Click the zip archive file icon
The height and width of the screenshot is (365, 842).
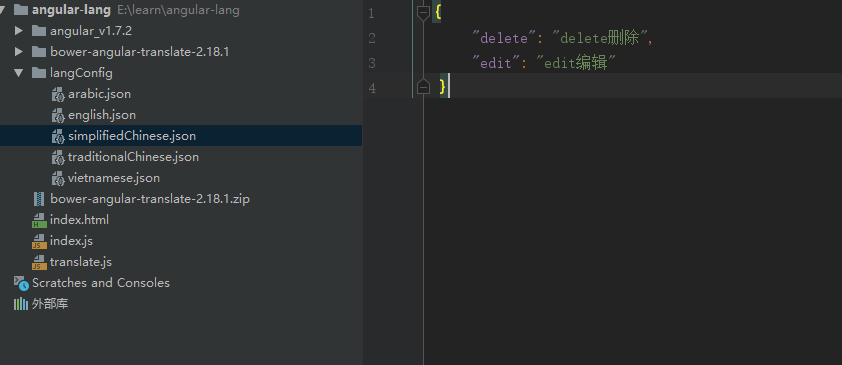[39, 199]
